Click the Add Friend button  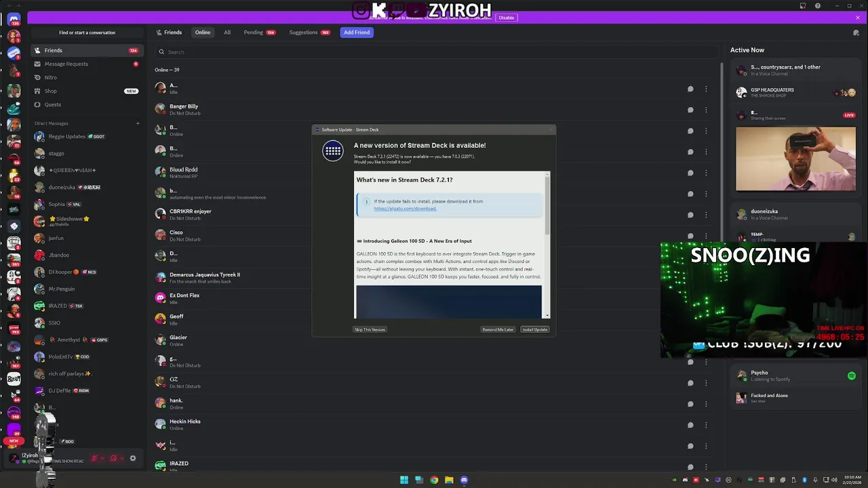357,33
